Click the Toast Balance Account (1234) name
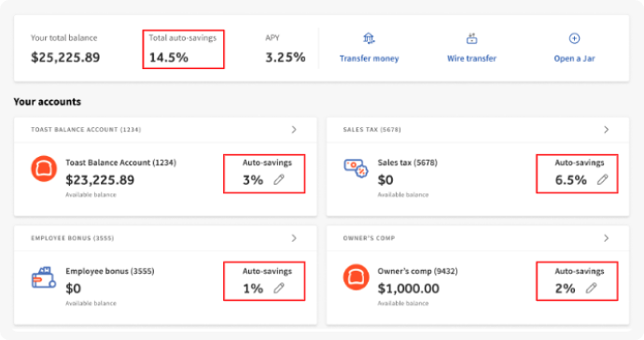 [x=120, y=163]
